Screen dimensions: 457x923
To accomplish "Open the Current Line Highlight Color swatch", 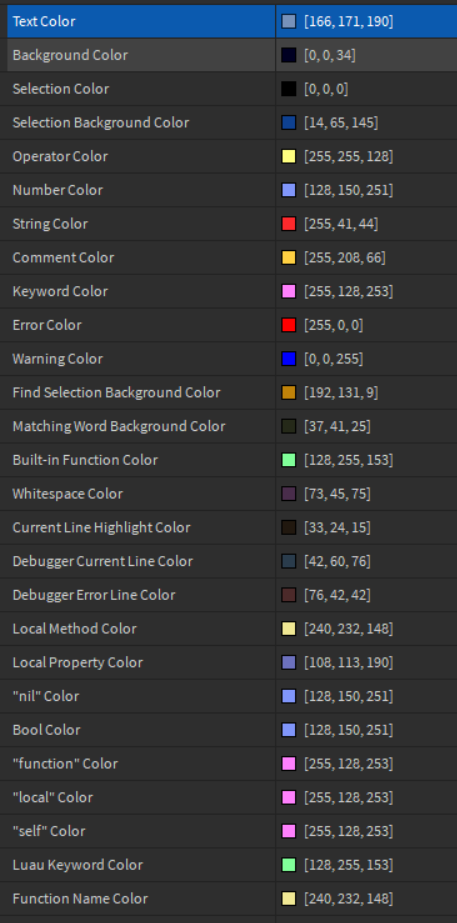I will coord(289,527).
